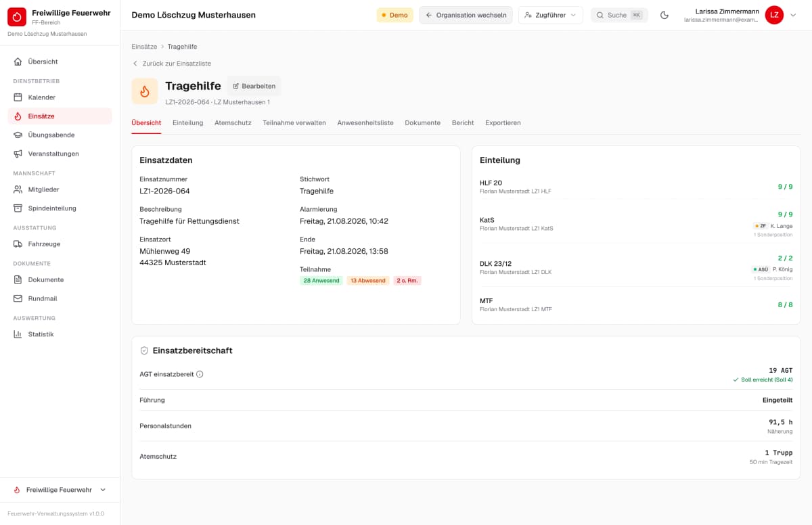The image size is (812, 525).
Task: Open the Zugführer role dropdown
Action: (x=551, y=15)
